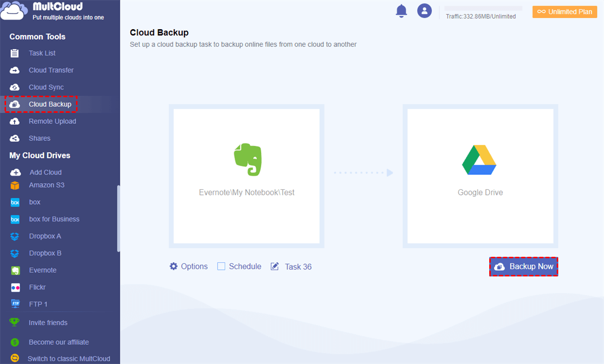Screen dimensions: 604x364
Task: Click the Traffic:332.86MB/Unlimited text
Action: click(x=481, y=17)
